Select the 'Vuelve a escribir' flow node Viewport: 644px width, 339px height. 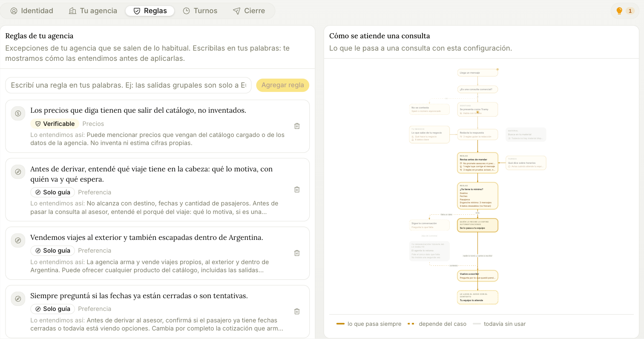click(x=477, y=276)
